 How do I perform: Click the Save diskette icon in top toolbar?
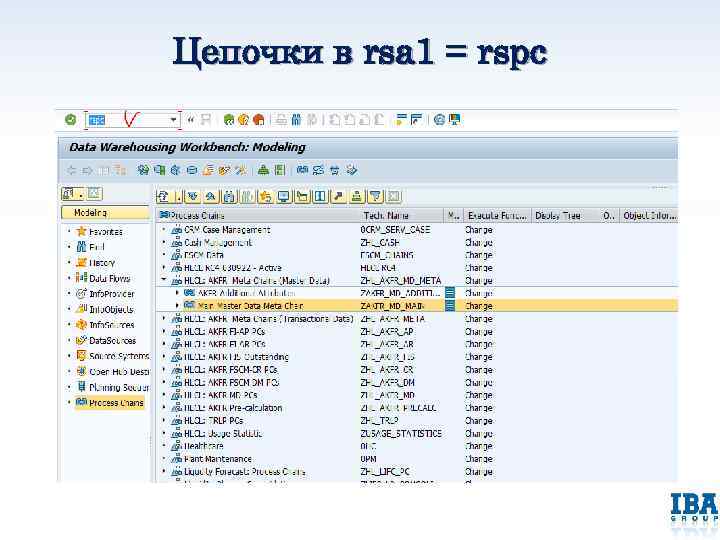[x=206, y=120]
